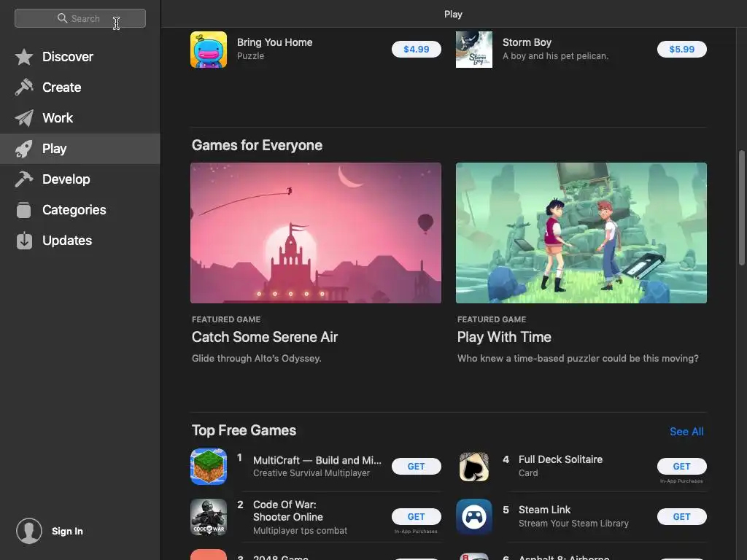Click the Play With Time title
The image size is (747, 560).
pyautogui.click(x=504, y=337)
